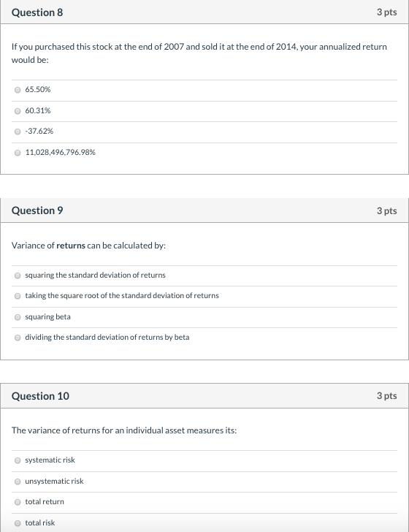The height and width of the screenshot is (532, 409).
Task: Click the Variance of returns question text
Action: pyautogui.click(x=88, y=246)
